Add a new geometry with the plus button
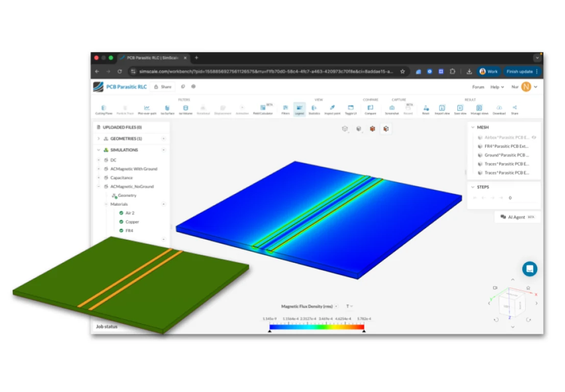 [164, 138]
